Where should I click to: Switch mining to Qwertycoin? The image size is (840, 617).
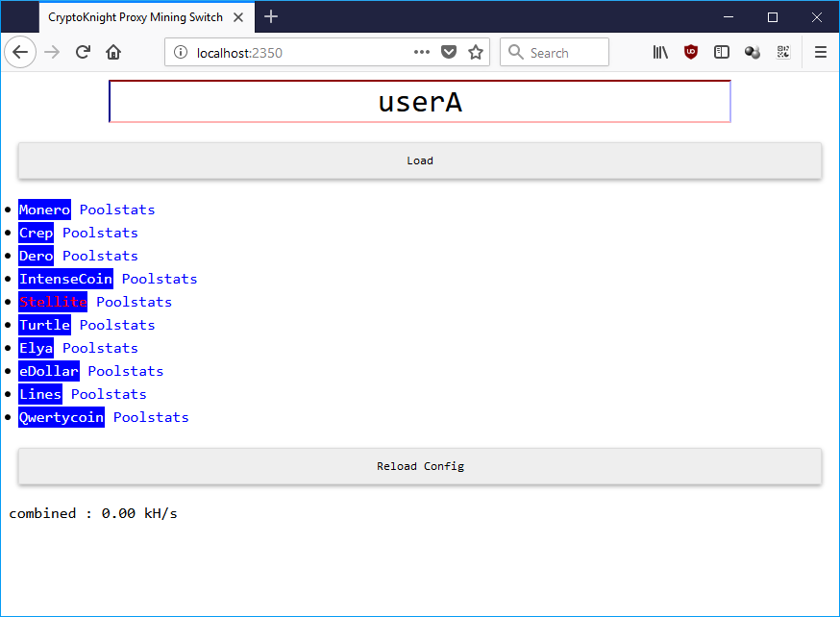pos(62,417)
